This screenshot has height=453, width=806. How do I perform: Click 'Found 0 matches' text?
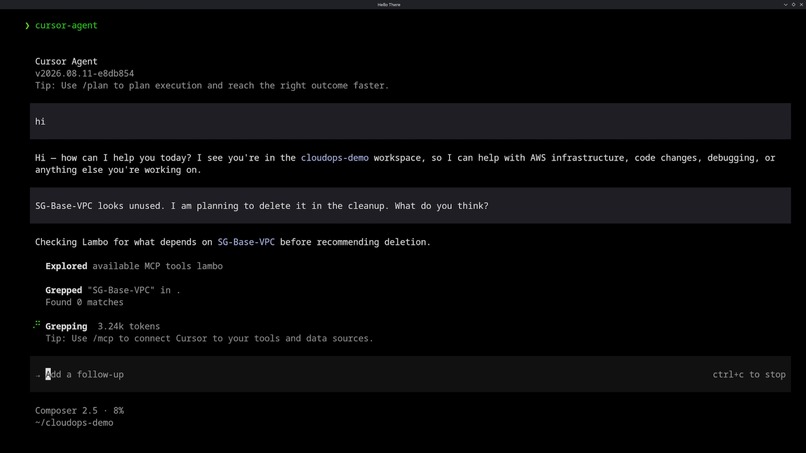click(x=84, y=302)
